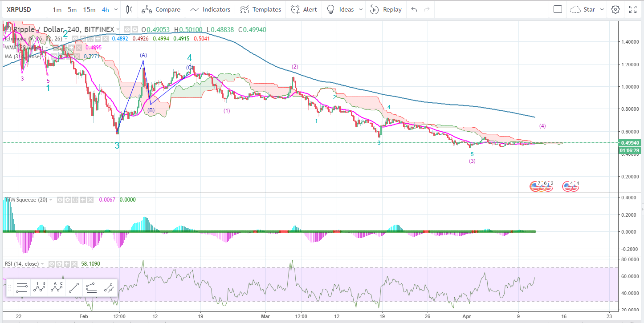Screen dimensions: 644x323
Task: Click the cloud save Star layout button
Action: tap(583, 9)
